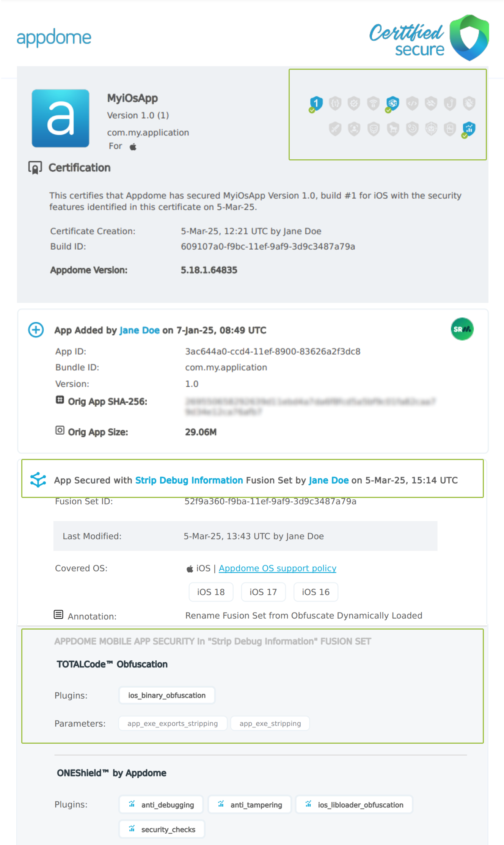Click the Fusion Set icon beside App Secured
This screenshot has width=504, height=845.
click(x=38, y=480)
